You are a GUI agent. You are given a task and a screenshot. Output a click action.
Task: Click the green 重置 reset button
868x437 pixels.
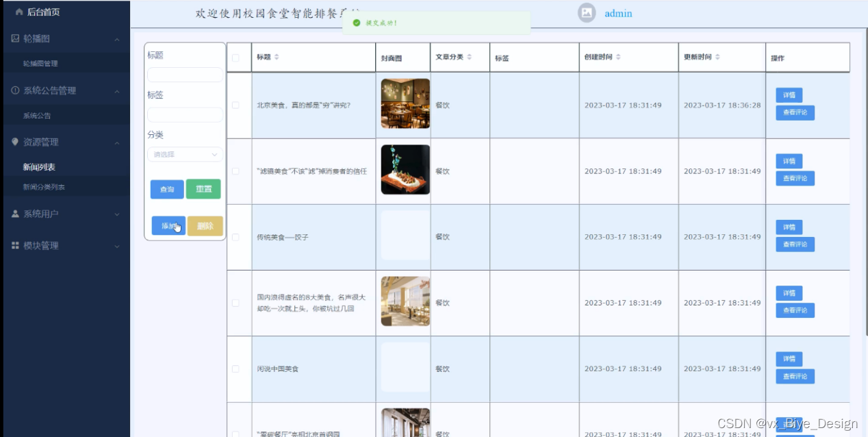(203, 189)
